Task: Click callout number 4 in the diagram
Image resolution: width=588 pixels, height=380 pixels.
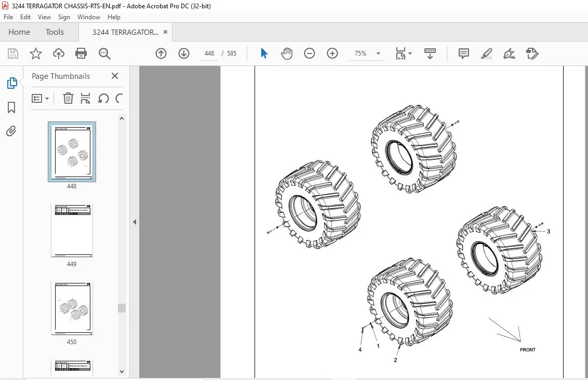Action: pos(360,350)
